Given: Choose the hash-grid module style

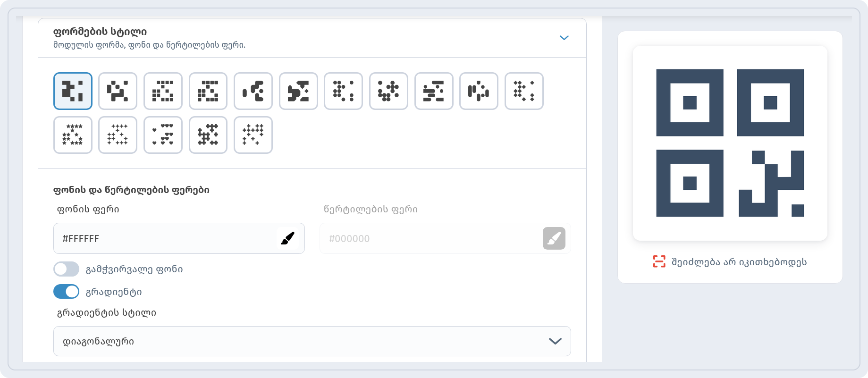Looking at the screenshot, I should pos(208,135).
